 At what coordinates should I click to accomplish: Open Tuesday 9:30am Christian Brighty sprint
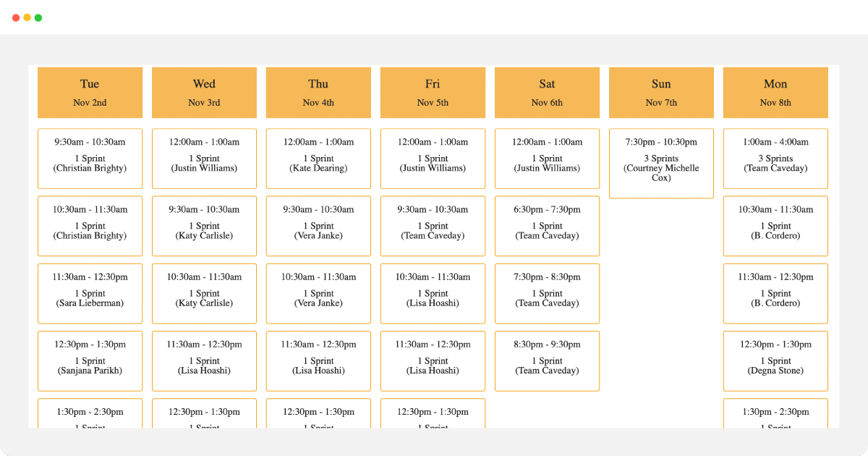coord(90,159)
